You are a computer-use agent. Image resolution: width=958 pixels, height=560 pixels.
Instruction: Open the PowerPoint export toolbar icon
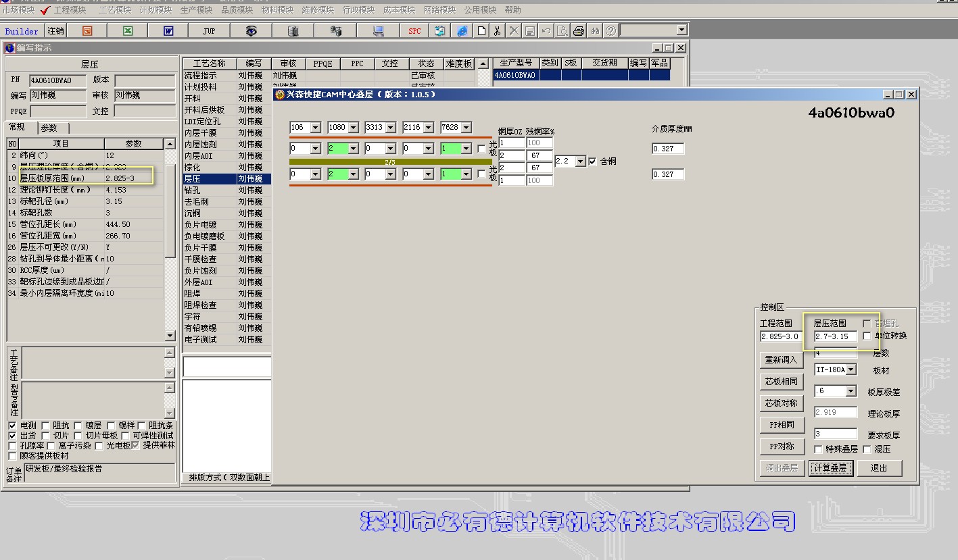pos(87,31)
